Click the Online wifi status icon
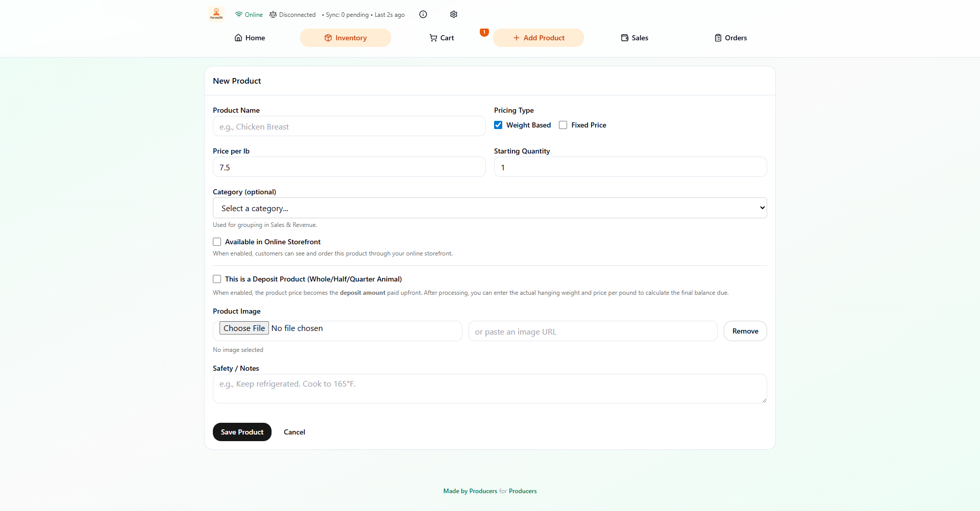 (x=239, y=14)
